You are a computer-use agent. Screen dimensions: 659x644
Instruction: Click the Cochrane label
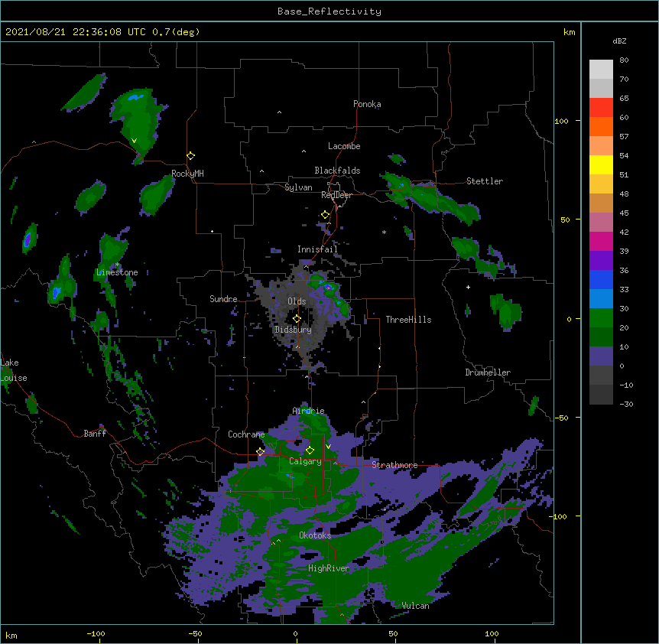click(246, 434)
